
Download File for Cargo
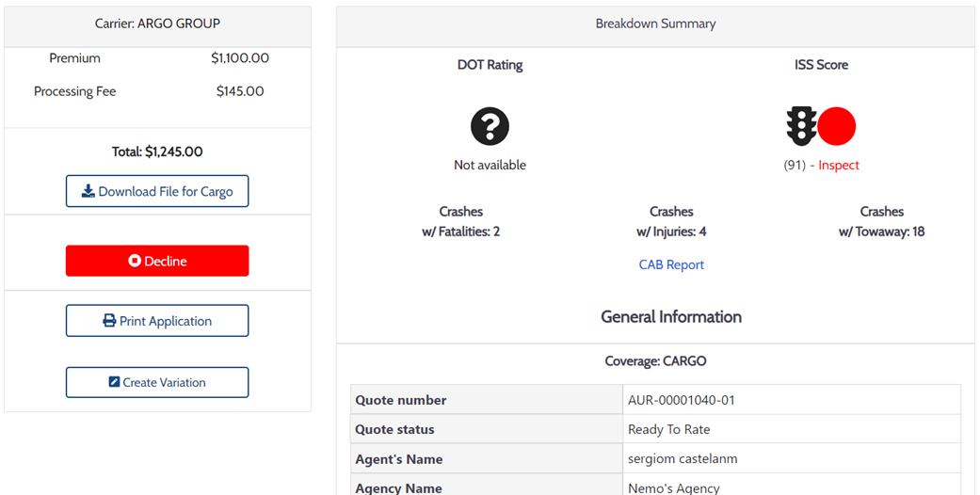click(157, 191)
